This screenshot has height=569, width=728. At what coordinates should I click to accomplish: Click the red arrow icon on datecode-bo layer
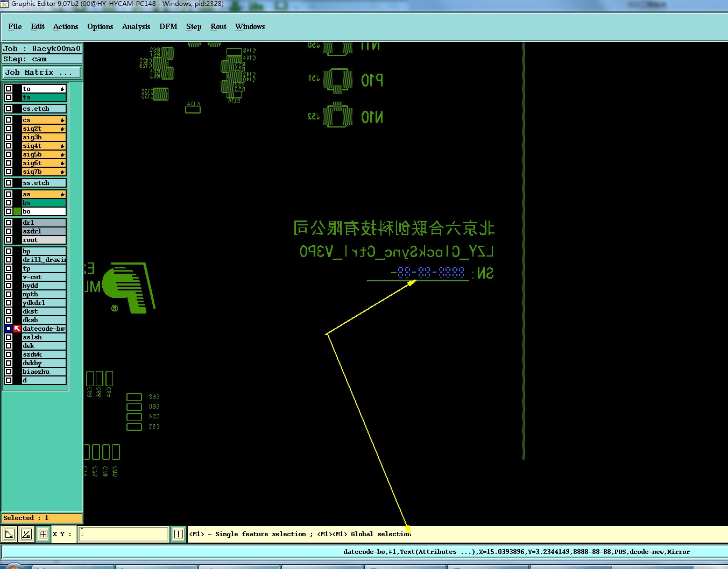coord(17,329)
